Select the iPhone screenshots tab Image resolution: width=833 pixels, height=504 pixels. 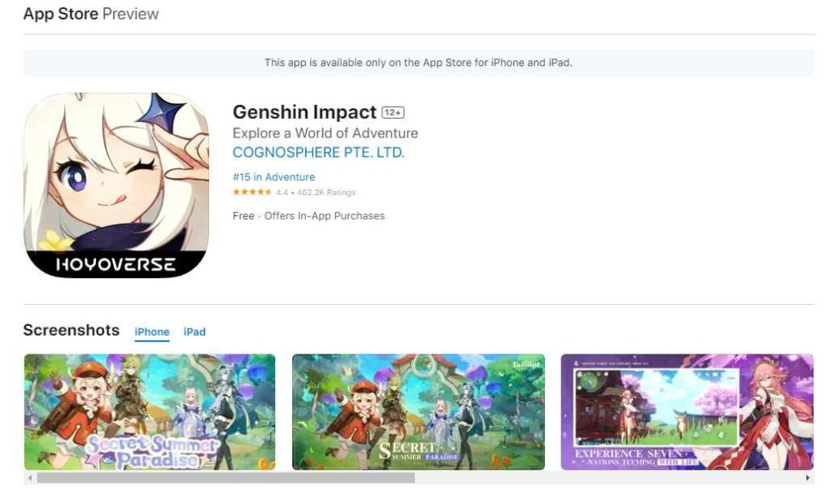[152, 332]
